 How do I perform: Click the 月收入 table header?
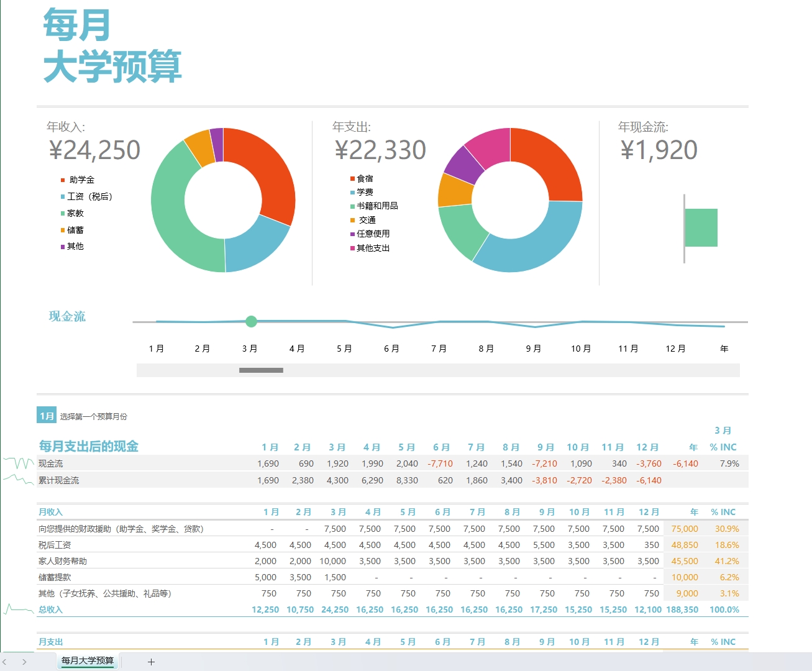pyautogui.click(x=51, y=512)
